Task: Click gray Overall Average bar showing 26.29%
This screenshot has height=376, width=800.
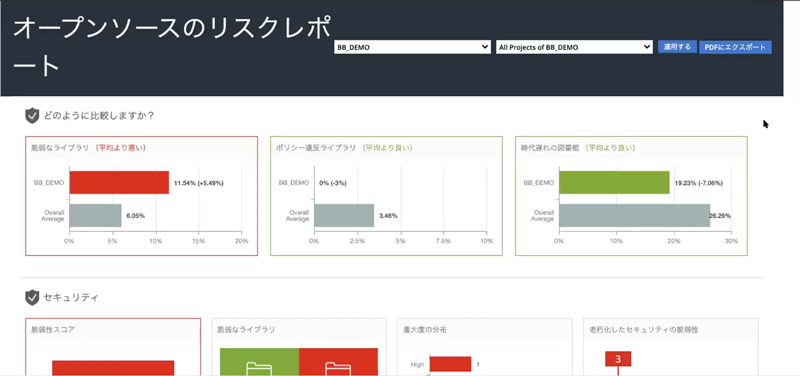Action: (634, 215)
